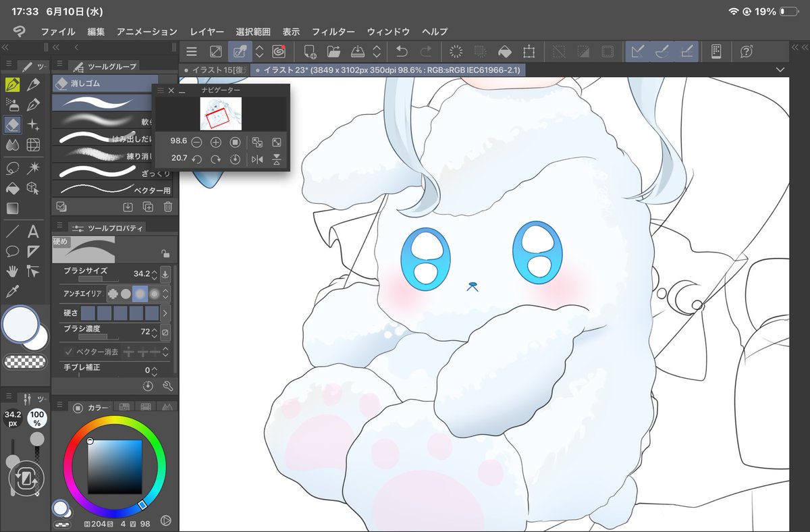Screen dimensions: 810x532
Task: Toggle brush density dynamics button
Action: (x=165, y=333)
